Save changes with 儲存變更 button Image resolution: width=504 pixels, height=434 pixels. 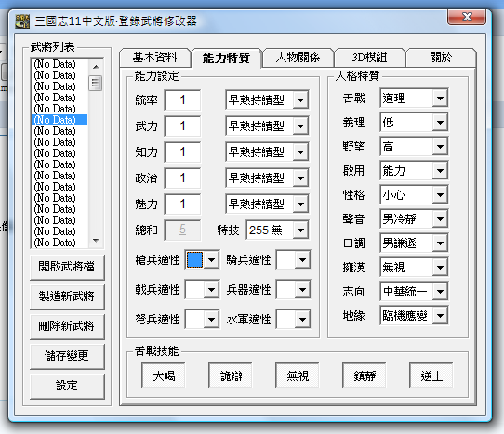(x=67, y=356)
